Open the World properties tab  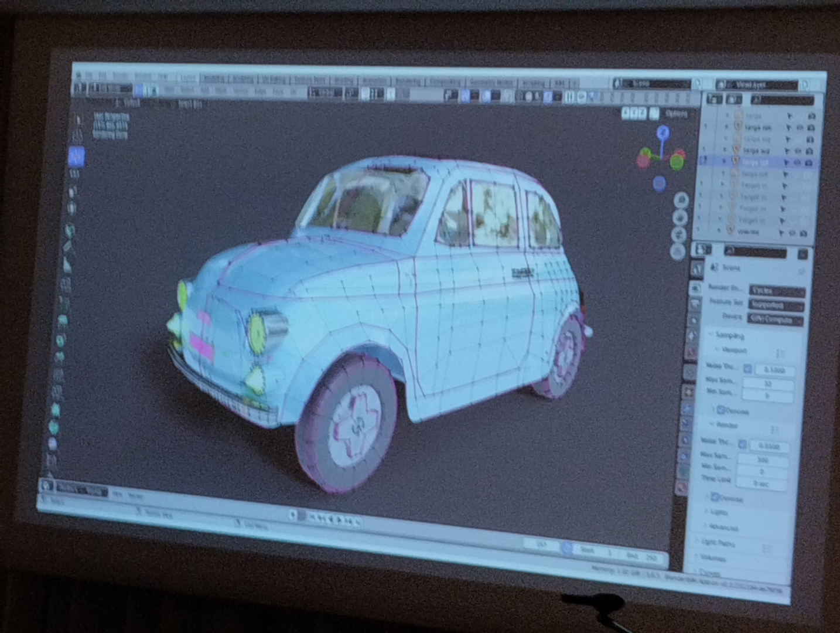pyautogui.click(x=691, y=353)
